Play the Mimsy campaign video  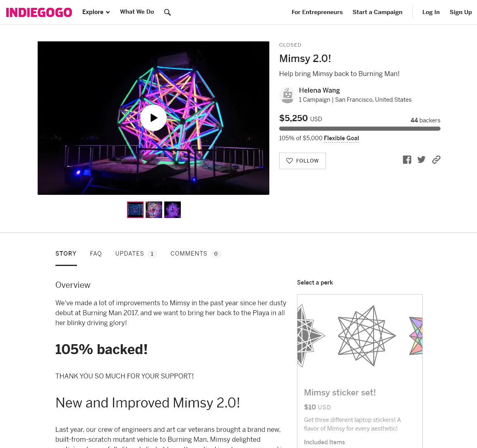[153, 118]
